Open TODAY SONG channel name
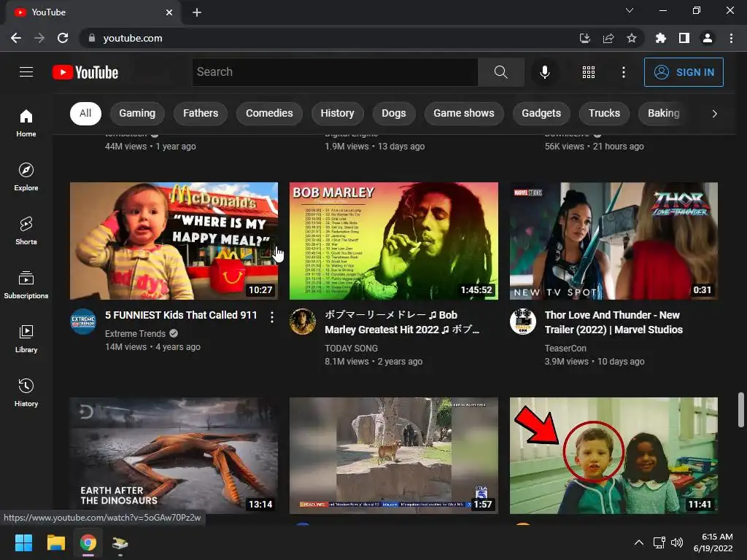This screenshot has height=560, width=747. click(x=351, y=348)
